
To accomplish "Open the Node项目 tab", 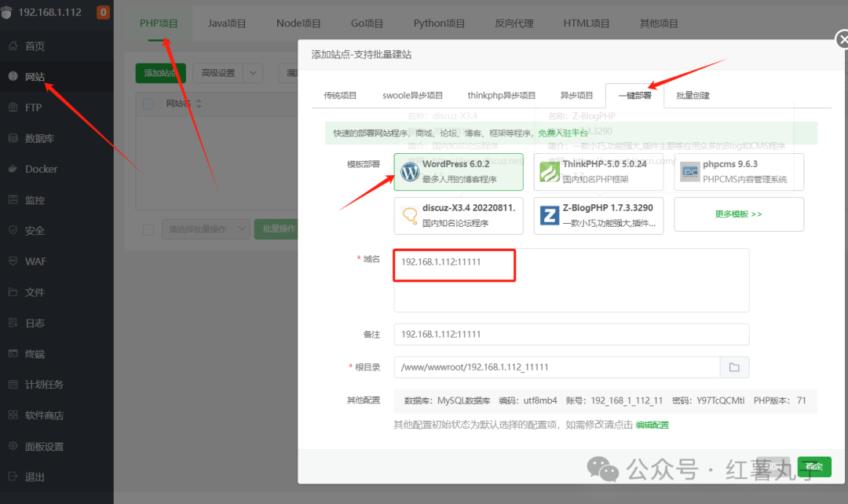I will tap(298, 24).
